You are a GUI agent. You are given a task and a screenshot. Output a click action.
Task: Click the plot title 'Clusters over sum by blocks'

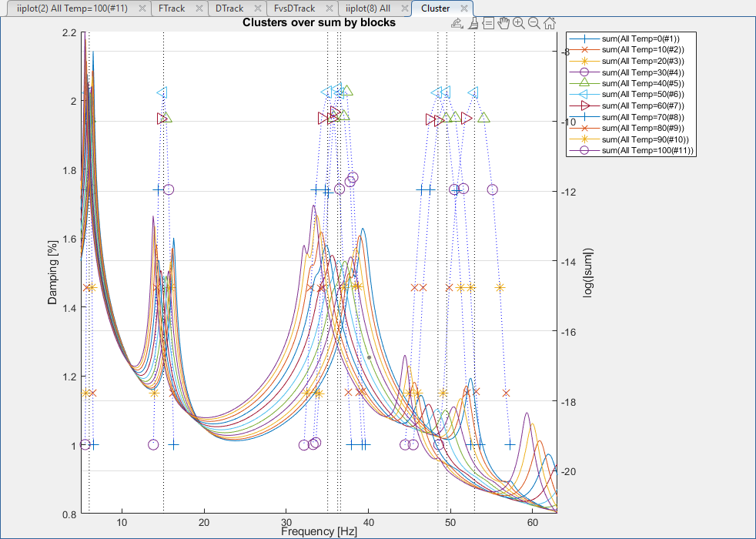tap(319, 22)
